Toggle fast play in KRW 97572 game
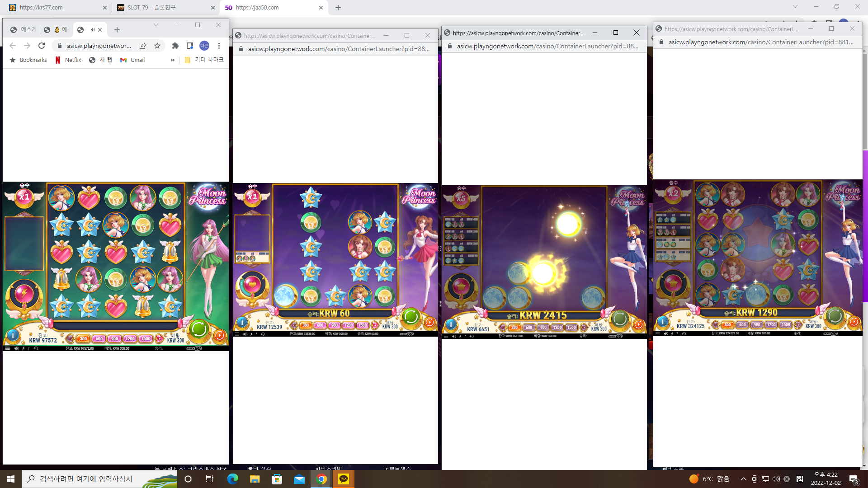The height and width of the screenshot is (488, 868). [x=23, y=348]
